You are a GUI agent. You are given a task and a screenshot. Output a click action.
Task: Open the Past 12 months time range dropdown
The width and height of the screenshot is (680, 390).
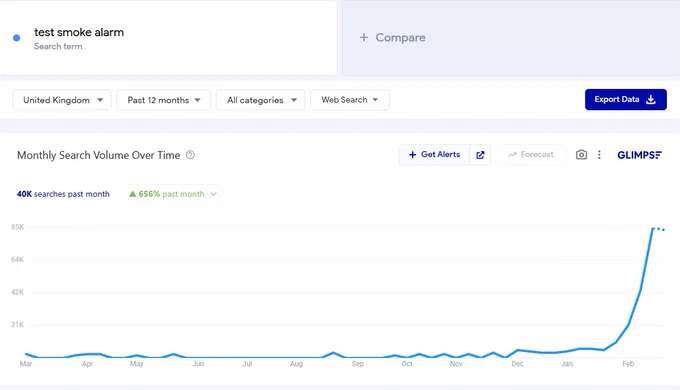[x=163, y=100]
